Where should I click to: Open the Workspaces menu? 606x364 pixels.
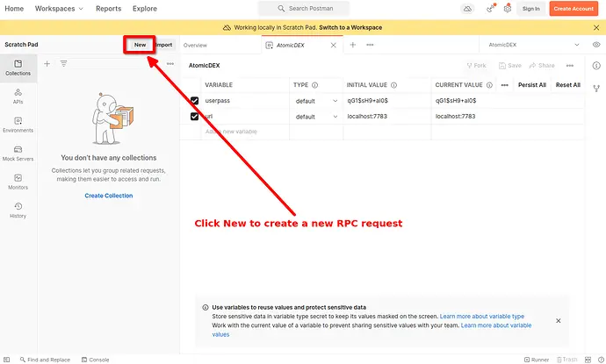click(x=60, y=9)
